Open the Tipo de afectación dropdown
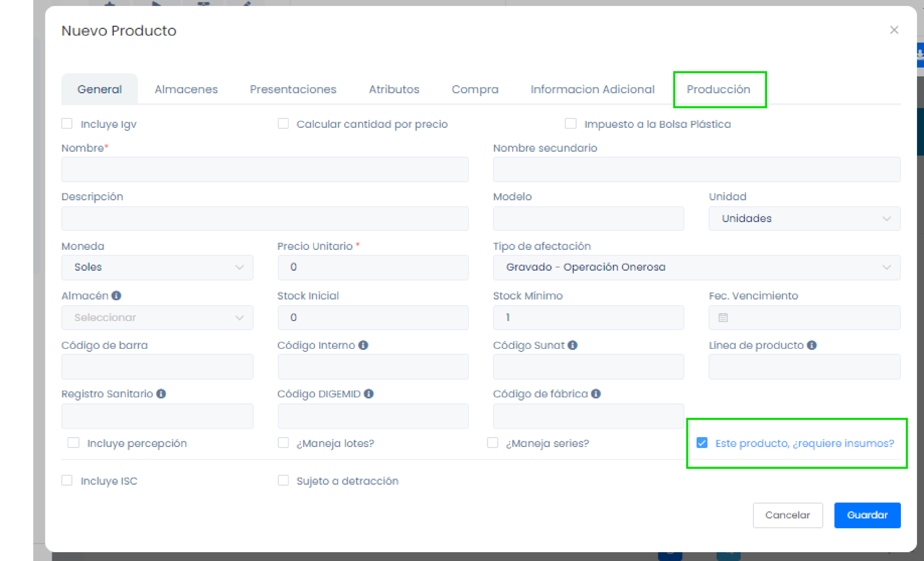Image resolution: width=924 pixels, height=561 pixels. tap(696, 267)
